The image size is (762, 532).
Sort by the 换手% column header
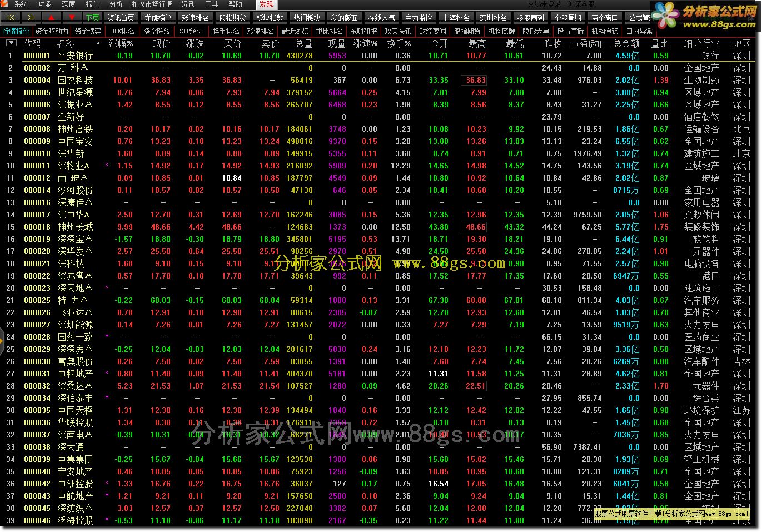point(399,43)
